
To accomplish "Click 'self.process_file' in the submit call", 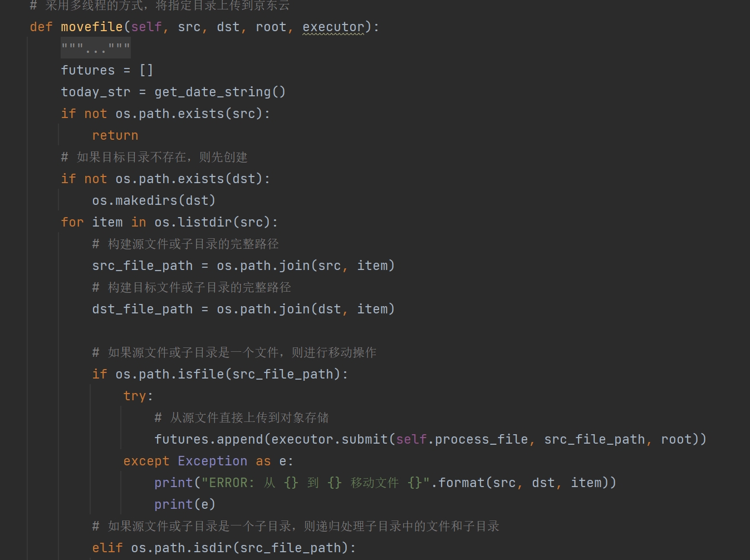I will click(x=462, y=439).
